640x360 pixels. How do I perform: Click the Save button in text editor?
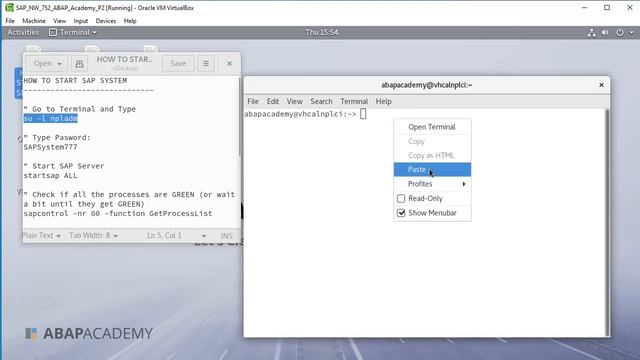click(178, 64)
